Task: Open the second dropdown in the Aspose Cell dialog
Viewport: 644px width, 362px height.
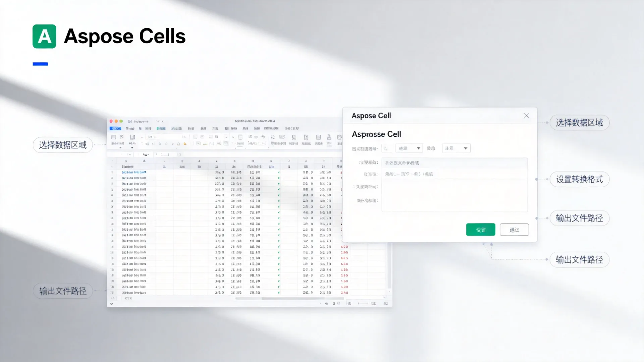Action: click(x=456, y=148)
